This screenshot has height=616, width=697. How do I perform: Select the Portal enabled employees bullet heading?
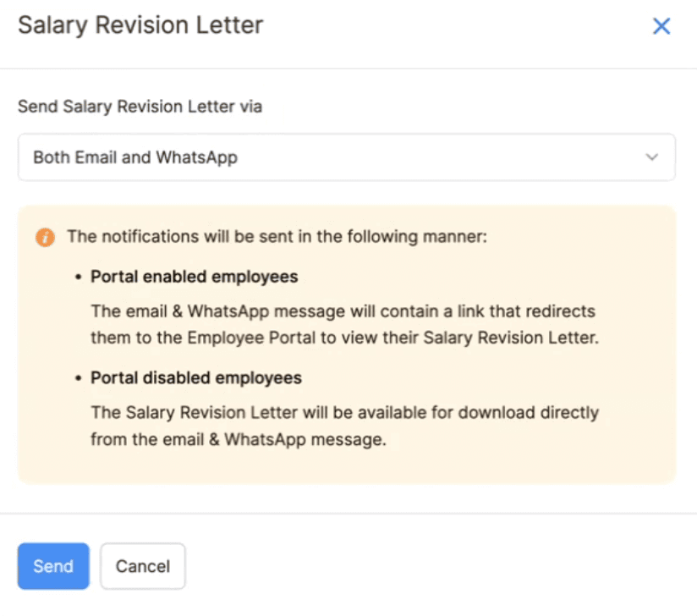[x=194, y=277]
